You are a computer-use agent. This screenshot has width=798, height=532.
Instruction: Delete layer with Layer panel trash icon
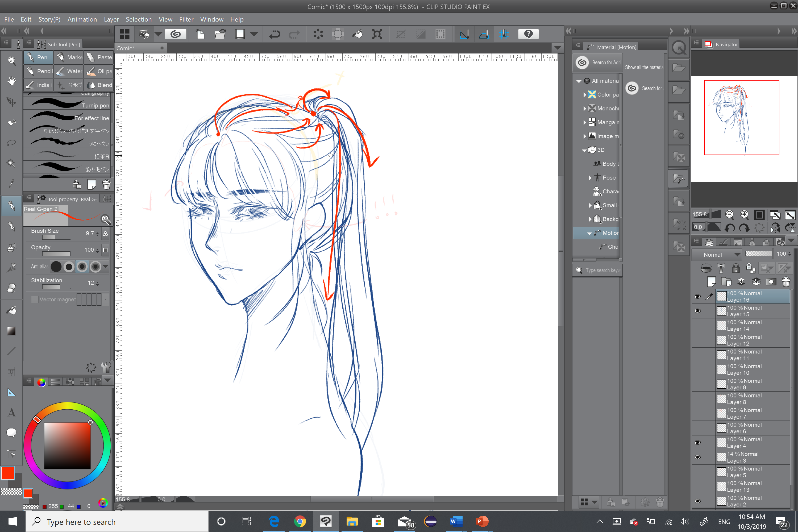coord(786,282)
